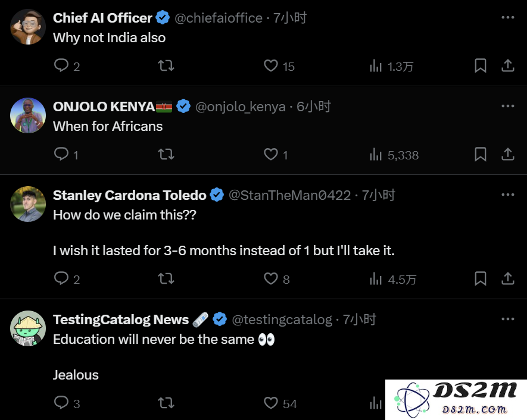Reply to the TestingCatalog News tweet

coord(61,403)
